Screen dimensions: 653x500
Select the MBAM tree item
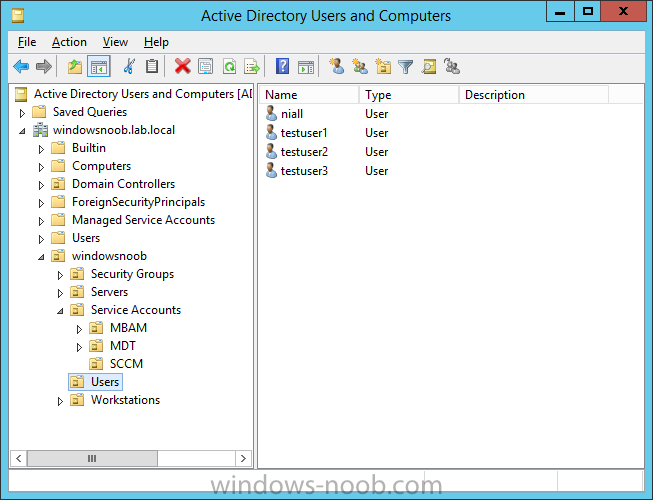(128, 328)
